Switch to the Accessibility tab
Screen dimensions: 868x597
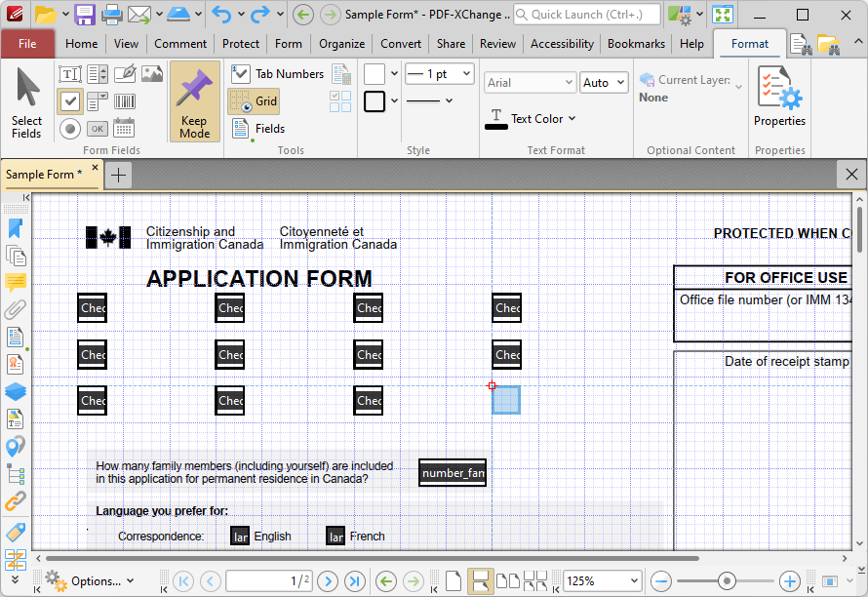coord(562,44)
